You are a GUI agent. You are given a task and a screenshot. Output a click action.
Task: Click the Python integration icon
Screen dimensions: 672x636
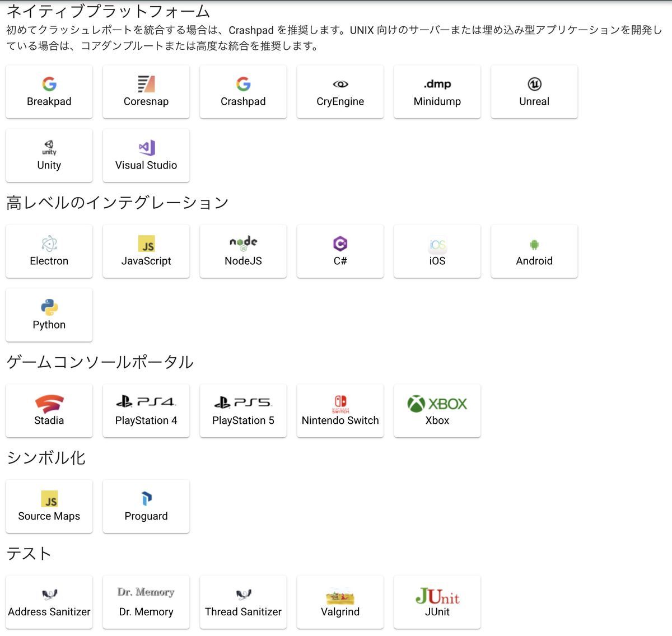pos(49,315)
